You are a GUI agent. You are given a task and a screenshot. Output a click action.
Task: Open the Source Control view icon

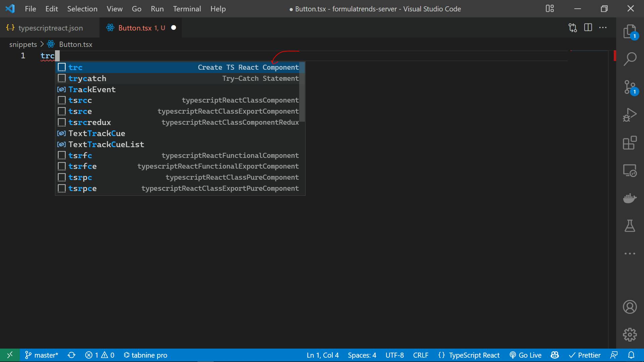630,87
